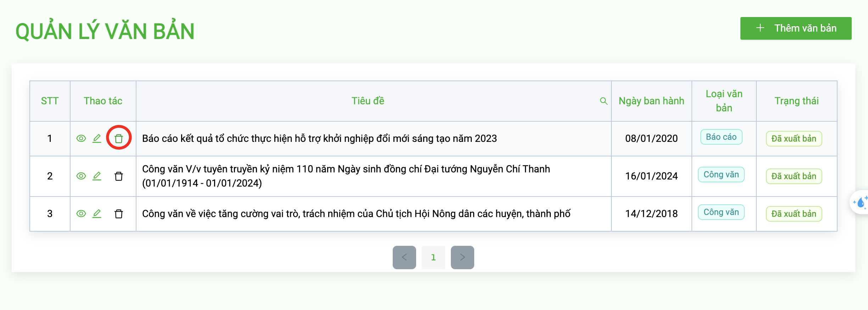Edit row 3 document with pencil icon
868x310 pixels.
97,214
